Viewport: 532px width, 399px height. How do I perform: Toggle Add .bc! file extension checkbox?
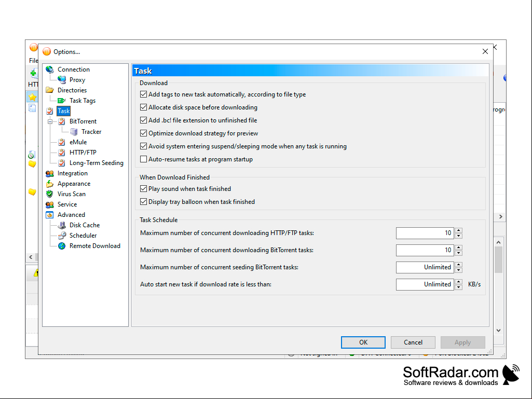point(144,120)
